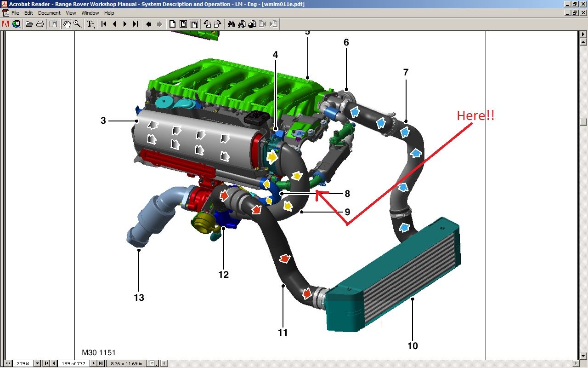Select the Zoom In magnifier tool
This screenshot has height=368, width=588.
coord(78,24)
